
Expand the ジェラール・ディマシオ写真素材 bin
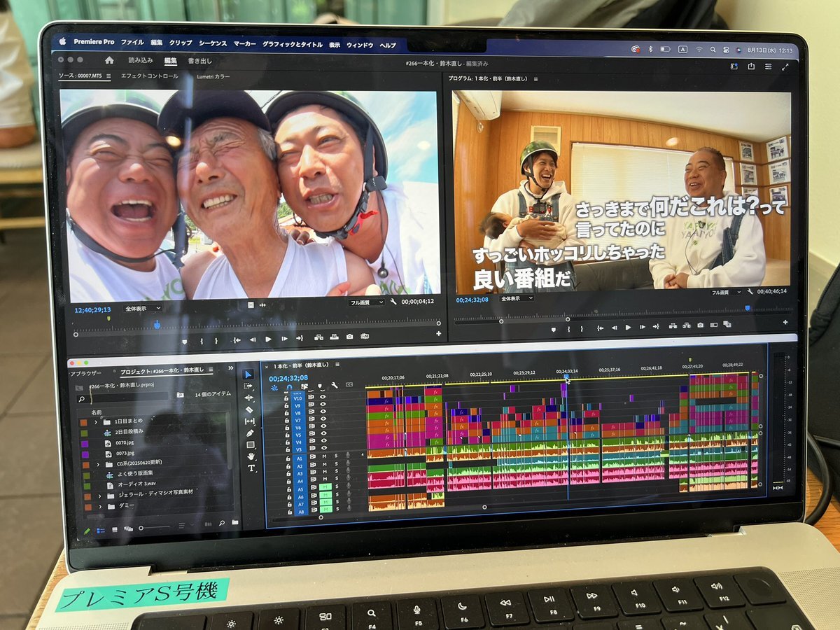pos(101,496)
